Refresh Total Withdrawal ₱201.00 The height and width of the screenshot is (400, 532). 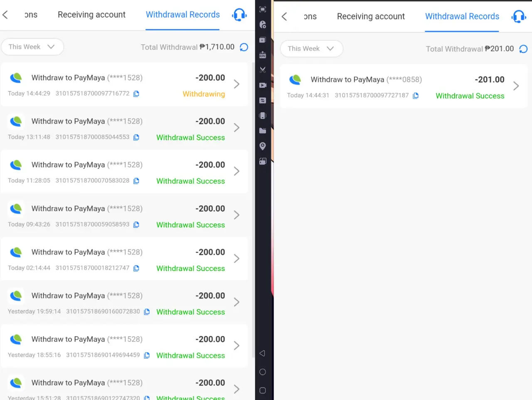click(523, 49)
